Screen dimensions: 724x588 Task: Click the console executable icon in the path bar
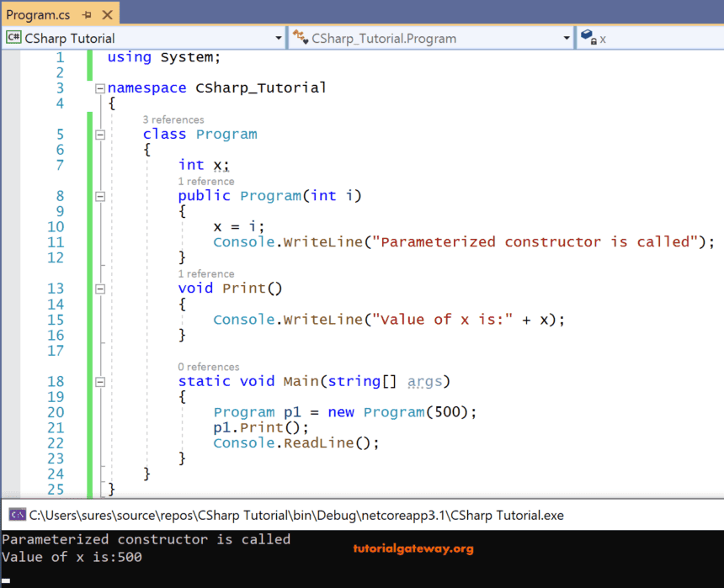pos(17,513)
